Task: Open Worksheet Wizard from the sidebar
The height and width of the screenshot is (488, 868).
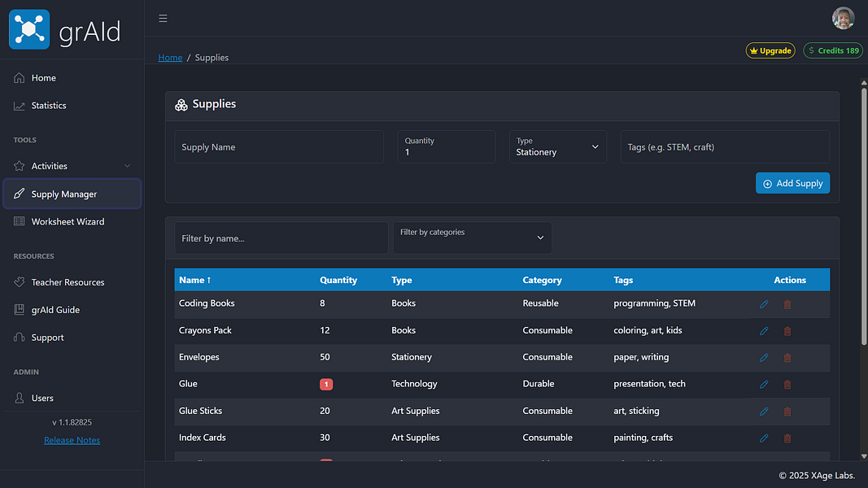Action: click(x=68, y=221)
